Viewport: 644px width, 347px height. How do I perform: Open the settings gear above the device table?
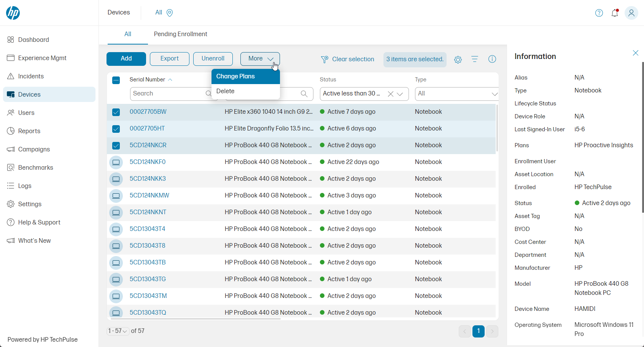[458, 59]
